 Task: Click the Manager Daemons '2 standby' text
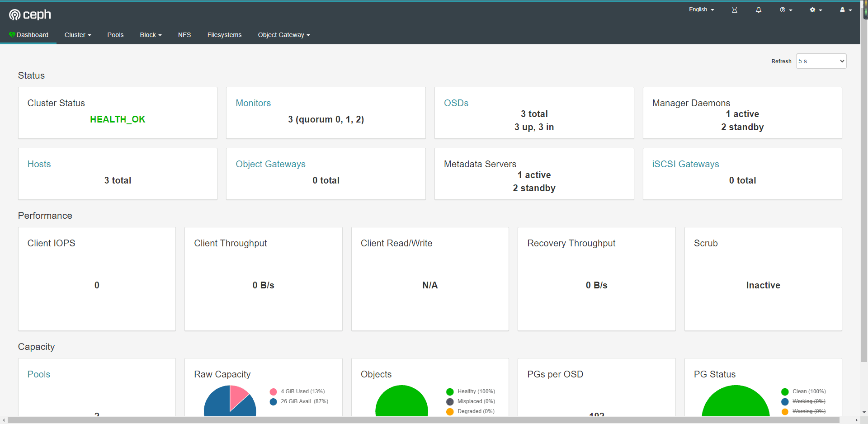(x=742, y=127)
